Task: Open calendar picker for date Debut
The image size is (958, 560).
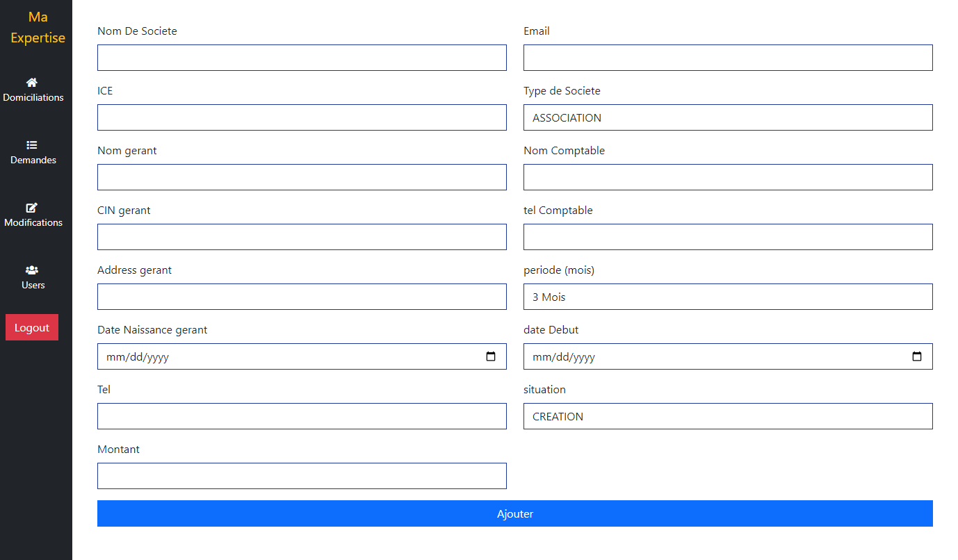Action: (917, 356)
